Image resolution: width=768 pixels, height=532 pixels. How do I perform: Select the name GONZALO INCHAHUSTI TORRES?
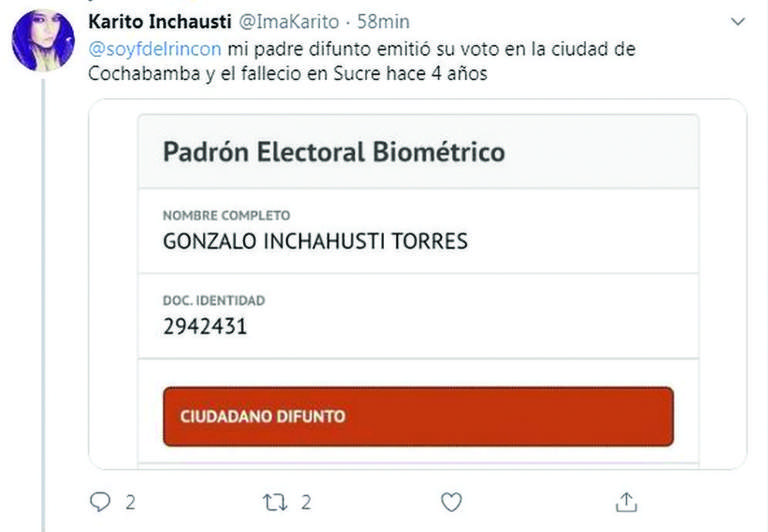tap(314, 241)
